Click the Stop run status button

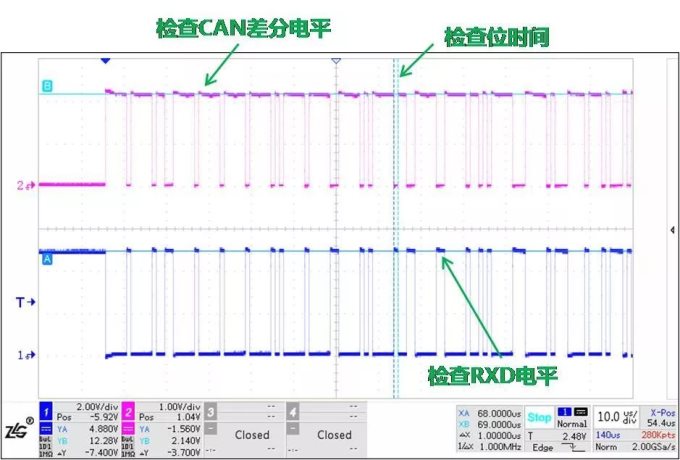[x=539, y=418]
